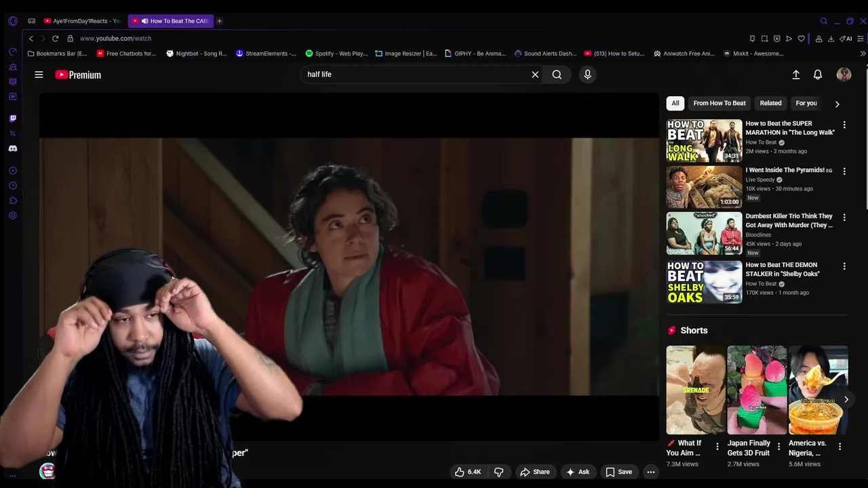
Task: Open Twitch panel in sidebar
Action: coord(13,119)
